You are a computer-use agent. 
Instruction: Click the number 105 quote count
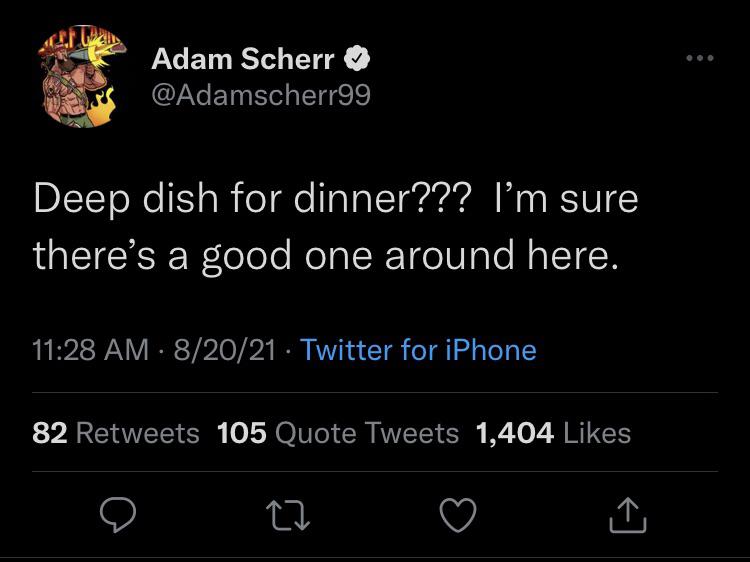(x=241, y=432)
